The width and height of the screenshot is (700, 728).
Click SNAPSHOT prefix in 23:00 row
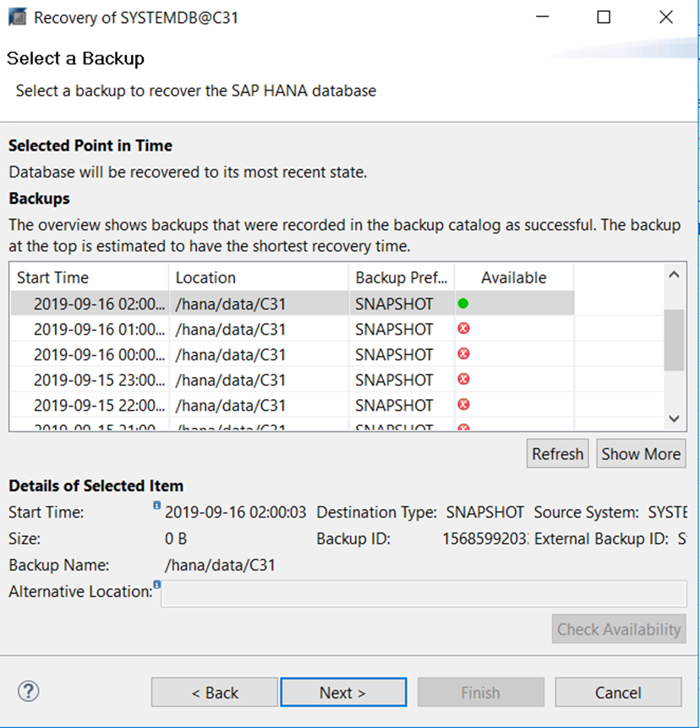point(394,380)
